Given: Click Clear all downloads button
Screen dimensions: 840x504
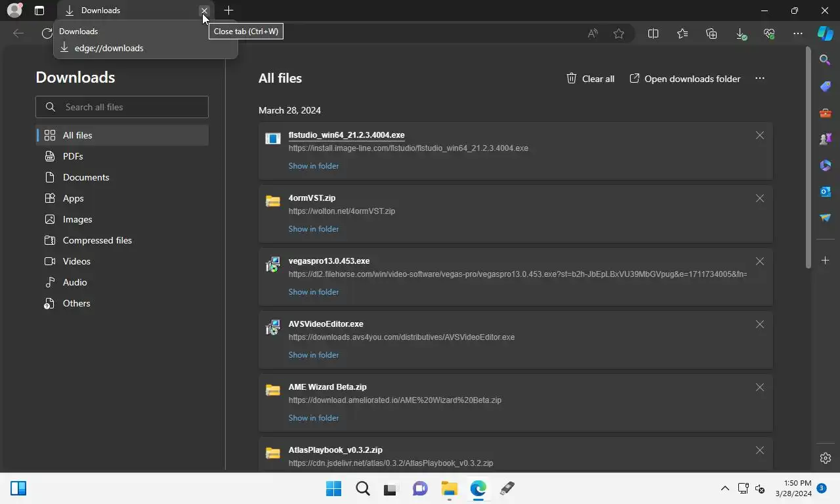Looking at the screenshot, I should 591,79.
